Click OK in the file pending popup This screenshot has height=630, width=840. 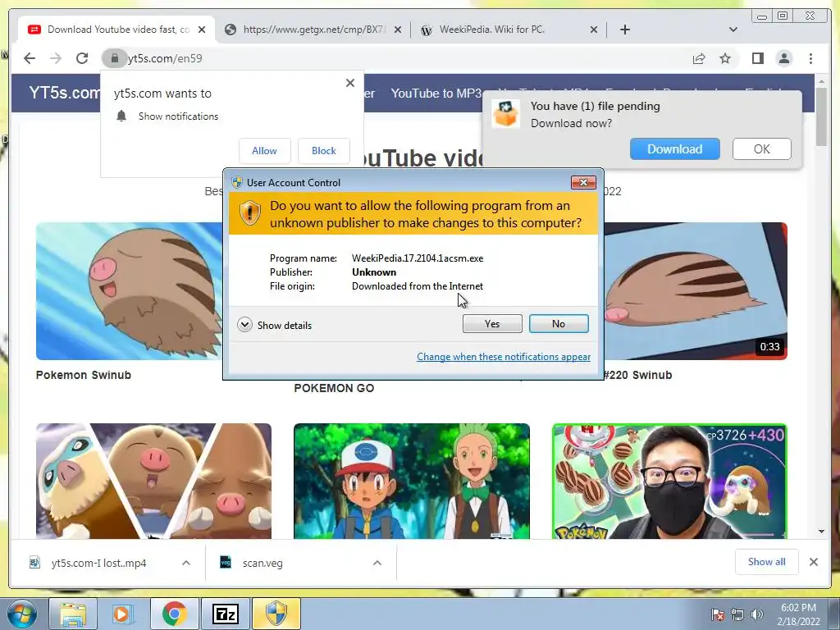click(761, 149)
